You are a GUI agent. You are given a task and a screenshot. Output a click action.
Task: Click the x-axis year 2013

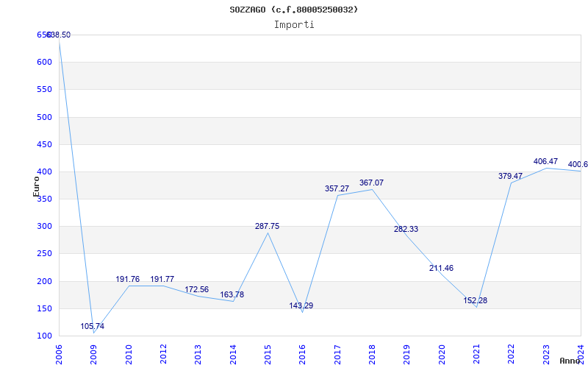tap(198, 354)
